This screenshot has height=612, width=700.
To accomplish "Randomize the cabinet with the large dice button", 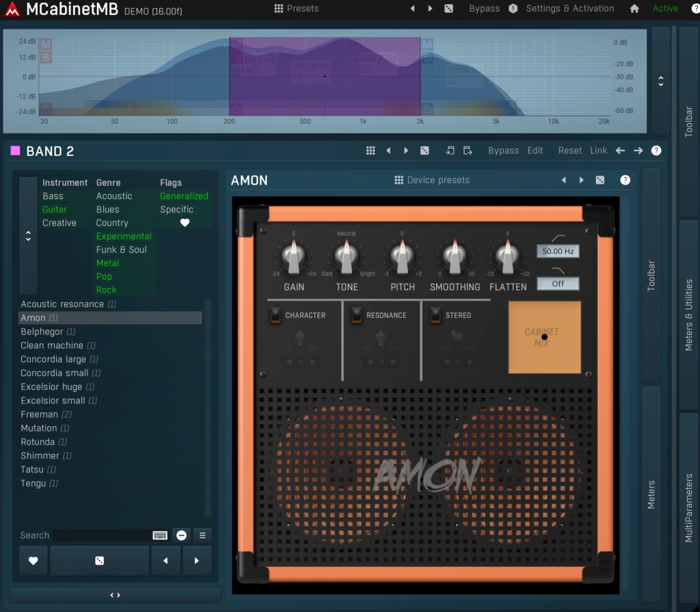I will tap(99, 561).
